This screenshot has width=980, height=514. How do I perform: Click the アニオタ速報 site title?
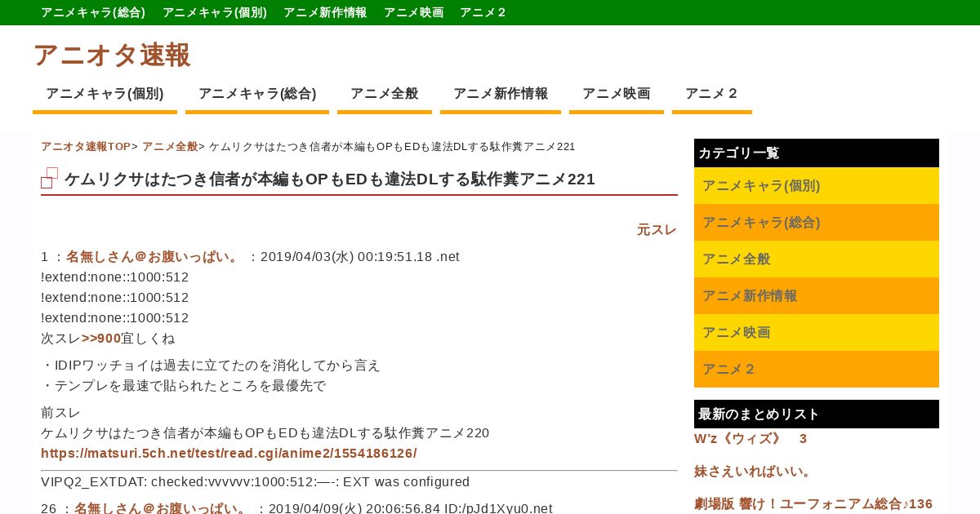coord(112,55)
